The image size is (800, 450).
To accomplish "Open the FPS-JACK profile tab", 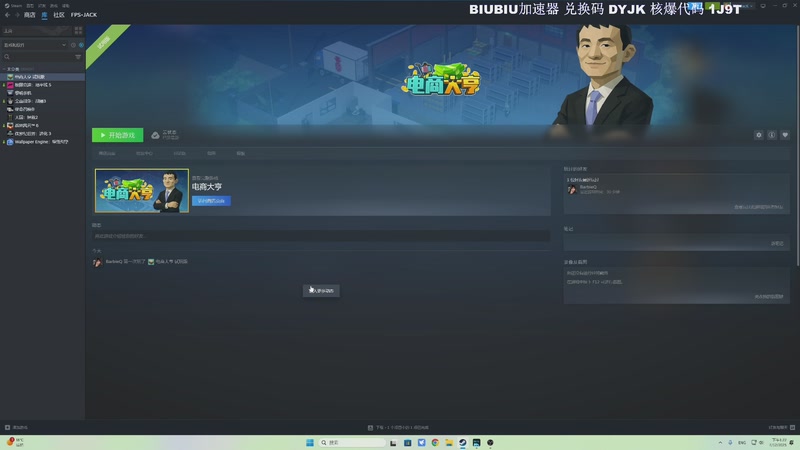I will pyautogui.click(x=84, y=15).
